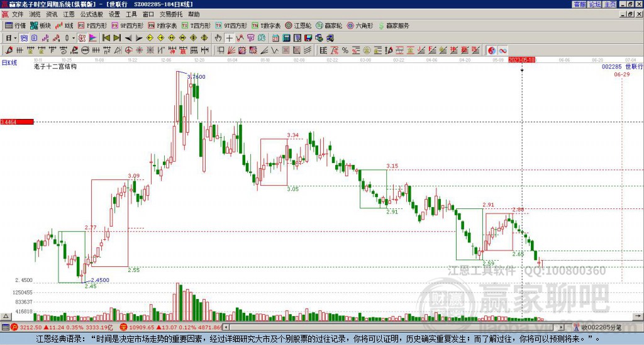644x345 pixels.
Task: Open the 赢家轮 wheel tool
Action: tap(329, 25)
